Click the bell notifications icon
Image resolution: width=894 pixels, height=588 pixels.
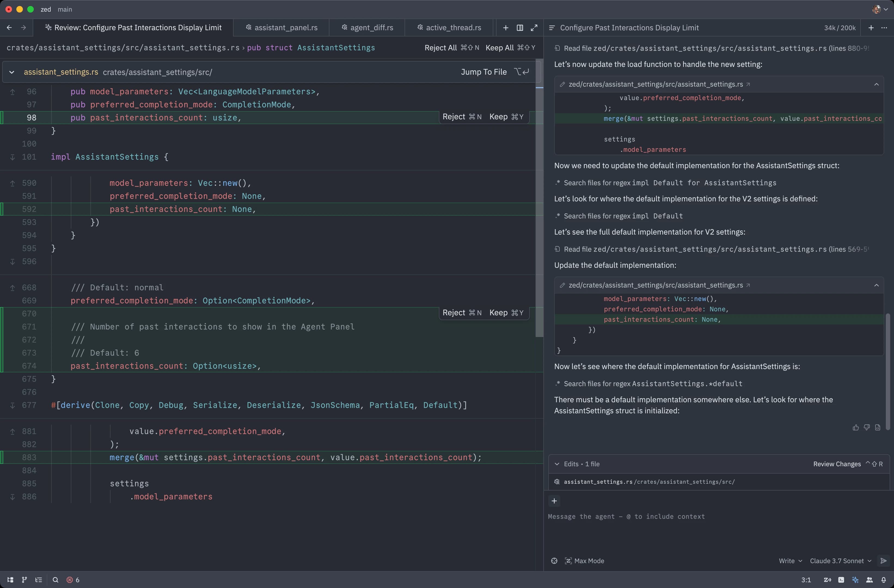pos(883,580)
